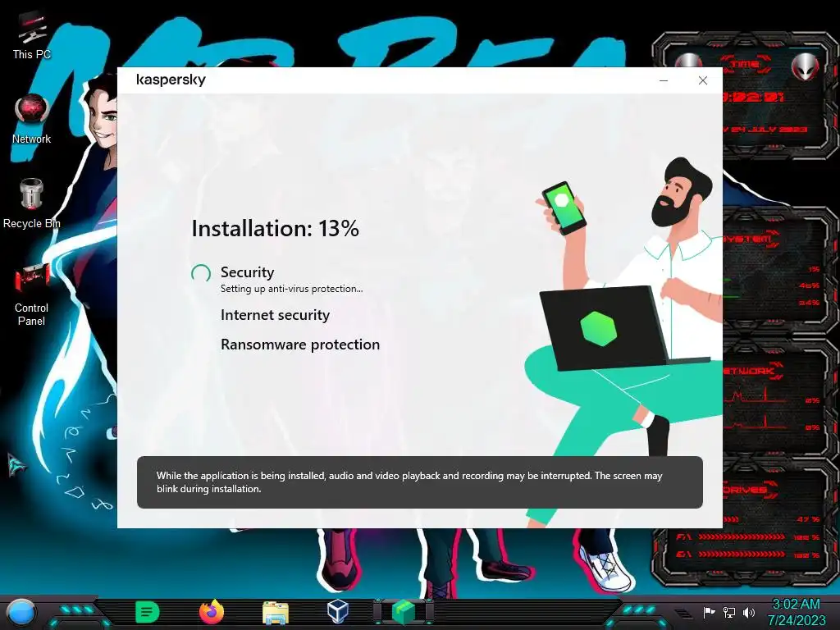Select the Control Panel desktop icon
Screen dimensions: 840x630
(32, 295)
